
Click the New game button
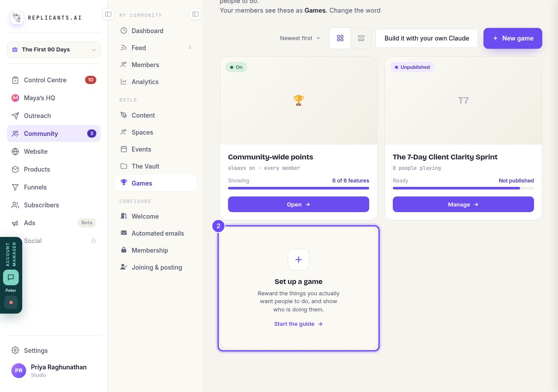click(x=513, y=38)
